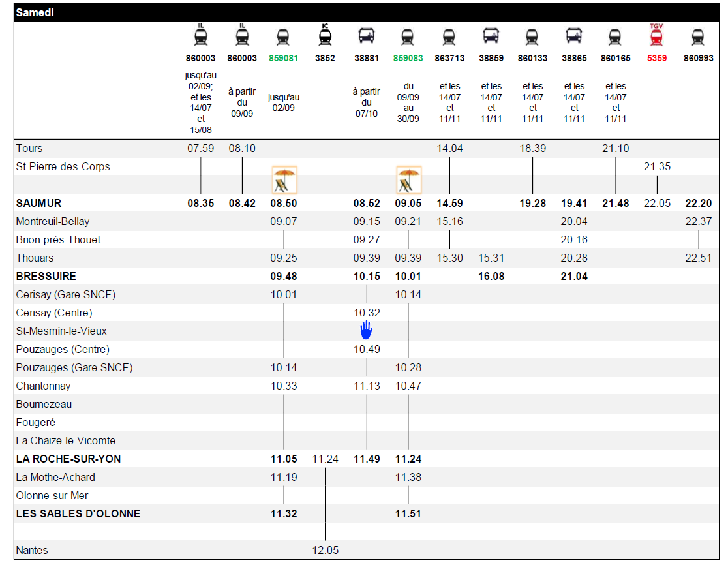Select the BRESSUIRE station label
Viewport: 728px width, 567px height.
click(46, 276)
